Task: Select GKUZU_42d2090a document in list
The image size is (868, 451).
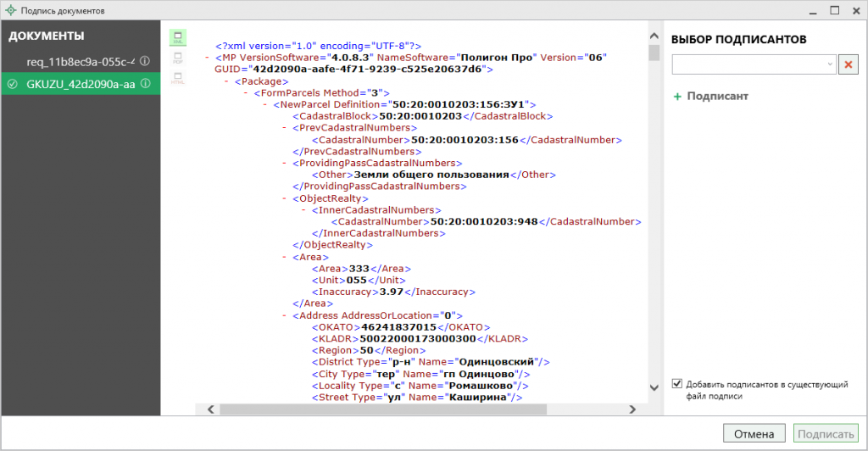Action: click(x=81, y=84)
